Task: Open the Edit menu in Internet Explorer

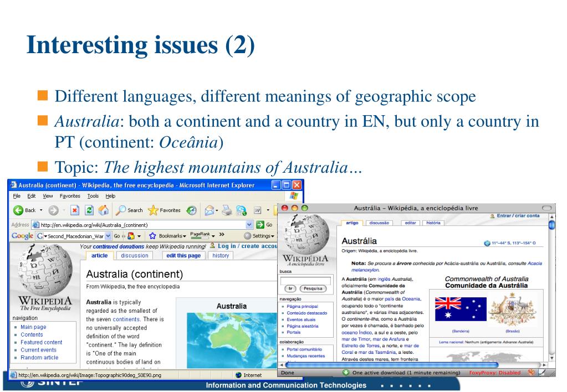Action: pos(32,196)
